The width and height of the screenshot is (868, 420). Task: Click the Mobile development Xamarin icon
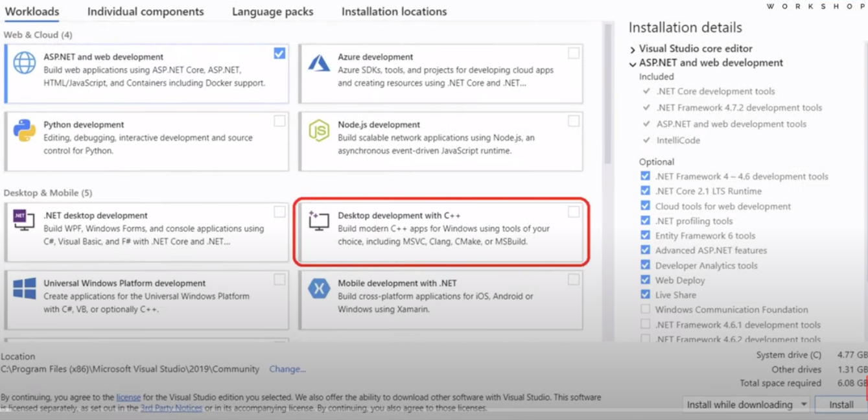(319, 289)
